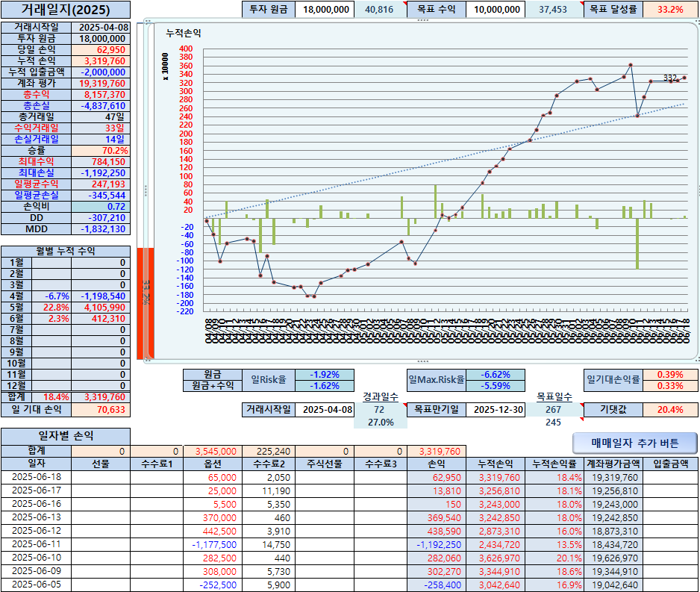Screen dimensions: 700x592
Task: Select the 일평균수익 value 247,193
Action: point(101,184)
